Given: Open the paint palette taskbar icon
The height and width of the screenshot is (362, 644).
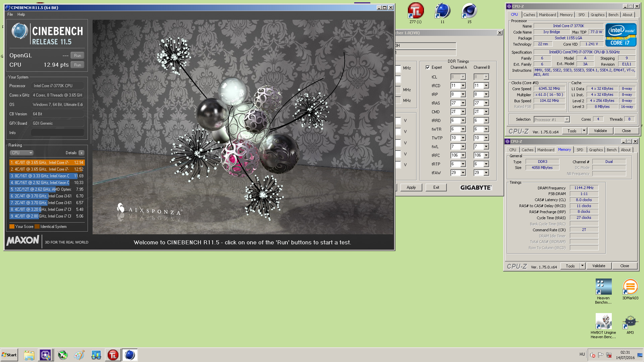Looking at the screenshot, I should (x=79, y=355).
